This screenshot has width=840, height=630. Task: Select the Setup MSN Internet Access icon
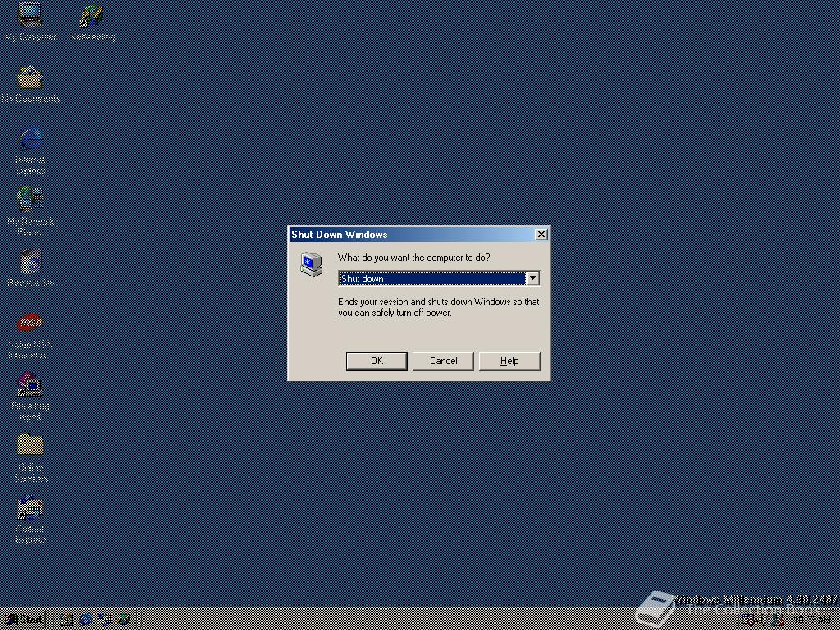[x=30, y=336]
